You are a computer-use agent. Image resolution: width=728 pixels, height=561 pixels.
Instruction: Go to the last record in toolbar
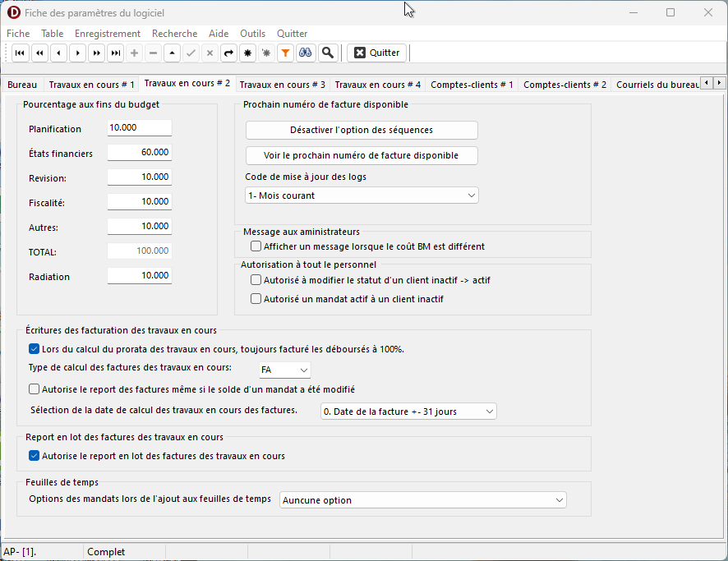coord(116,53)
